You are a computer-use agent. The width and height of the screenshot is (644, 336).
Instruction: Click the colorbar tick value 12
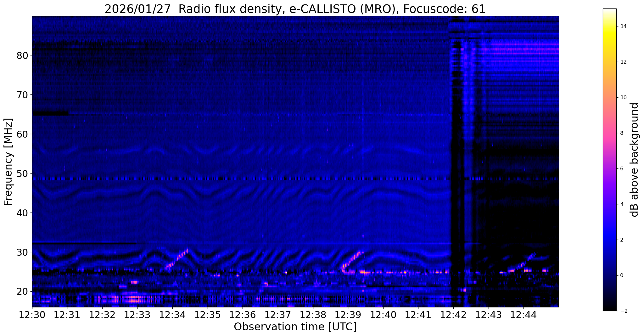click(x=623, y=62)
